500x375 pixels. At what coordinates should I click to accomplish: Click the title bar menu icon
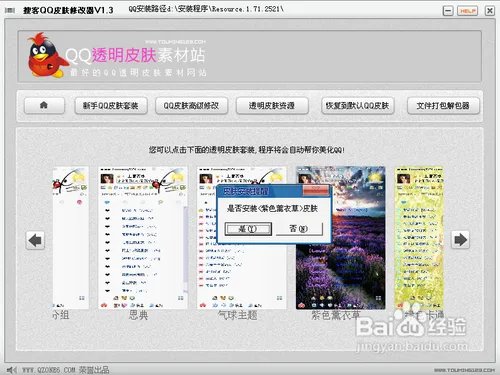click(10, 11)
